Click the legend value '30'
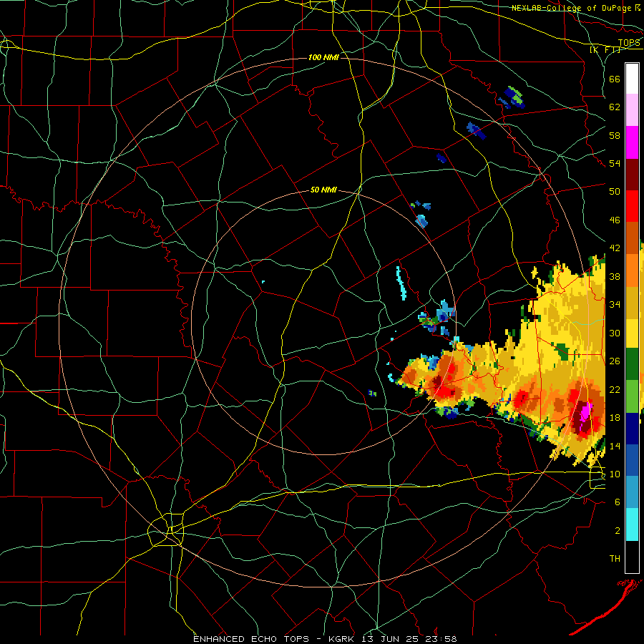Viewport: 644px width, 644px height. (x=615, y=333)
